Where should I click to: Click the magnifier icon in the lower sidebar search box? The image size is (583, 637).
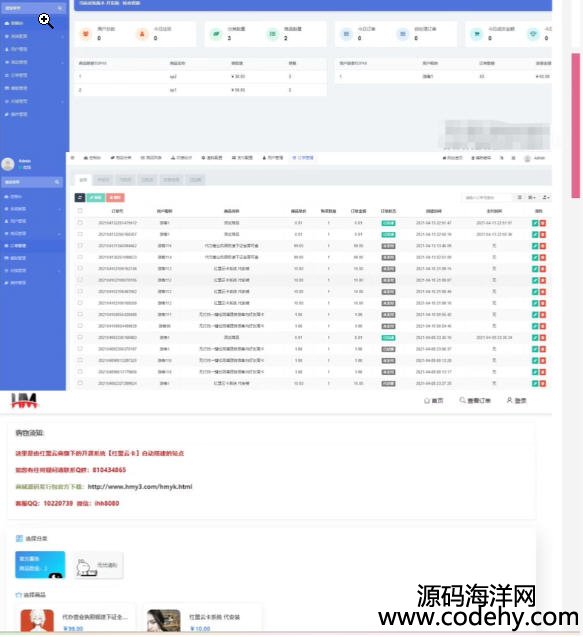pyautogui.click(x=57, y=182)
